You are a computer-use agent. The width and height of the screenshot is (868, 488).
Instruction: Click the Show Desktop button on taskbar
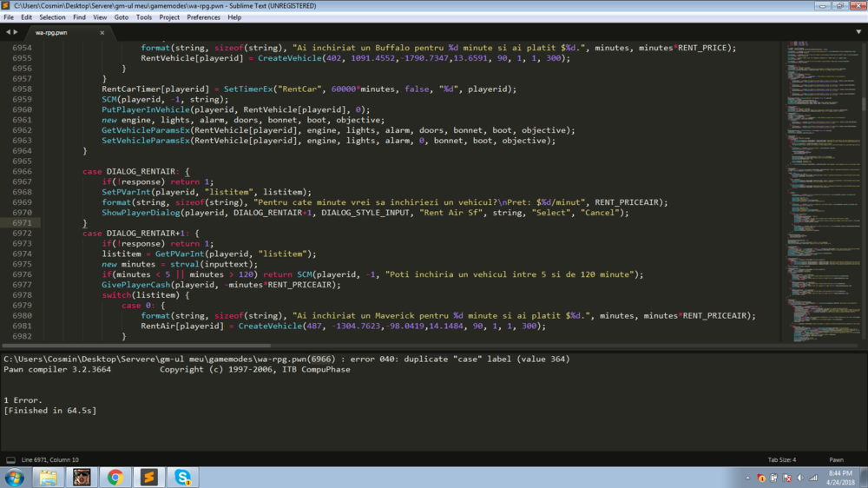865,477
